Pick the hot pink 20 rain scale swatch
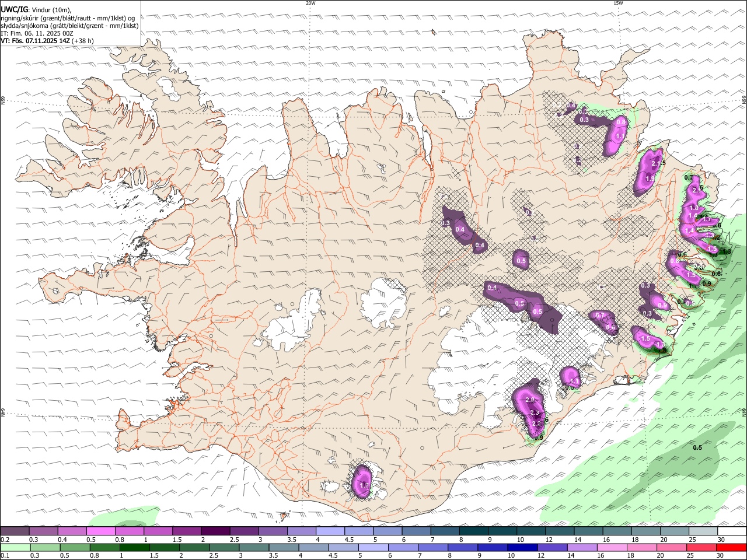The height and width of the screenshot is (560, 747). [x=671, y=547]
